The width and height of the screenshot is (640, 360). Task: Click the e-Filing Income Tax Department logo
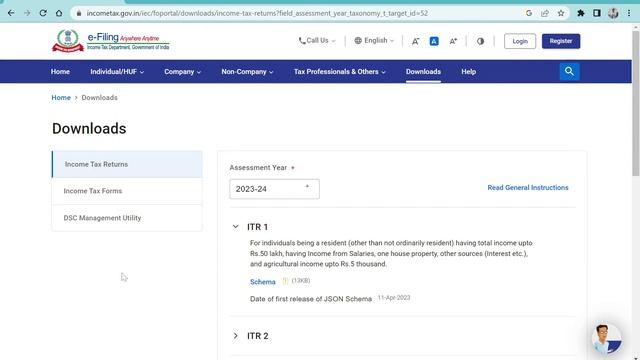111,41
